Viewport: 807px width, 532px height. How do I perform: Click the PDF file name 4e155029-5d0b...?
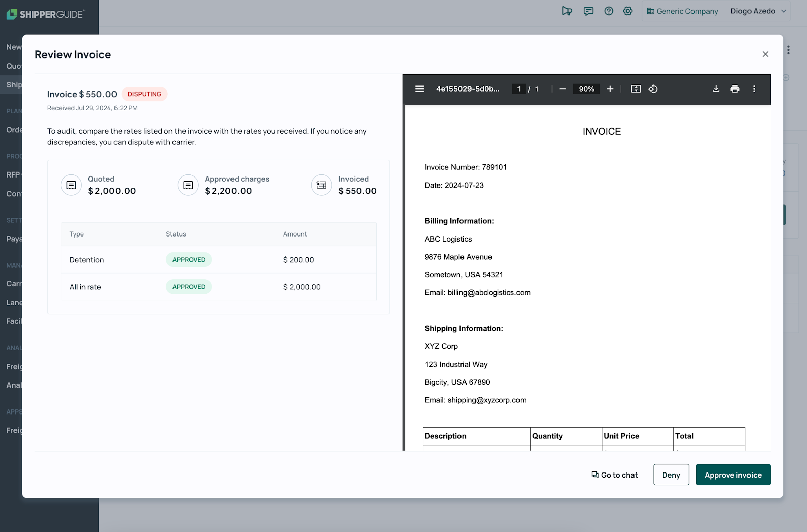468,89
